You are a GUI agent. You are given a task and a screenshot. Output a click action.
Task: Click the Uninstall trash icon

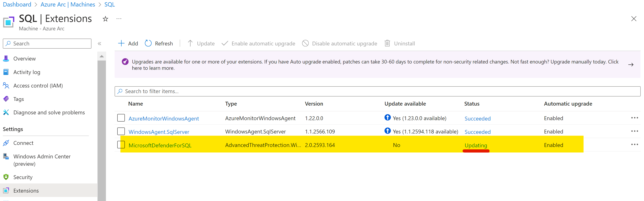[387, 43]
